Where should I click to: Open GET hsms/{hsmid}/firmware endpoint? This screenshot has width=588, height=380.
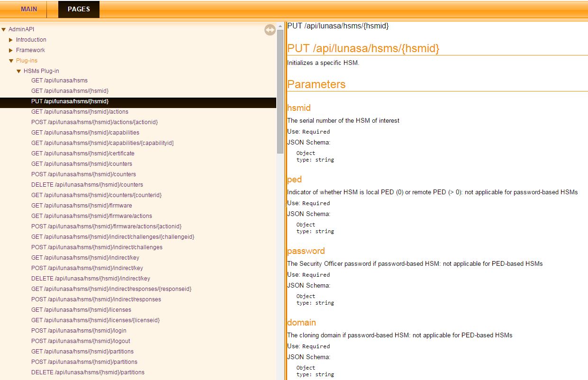(x=81, y=206)
